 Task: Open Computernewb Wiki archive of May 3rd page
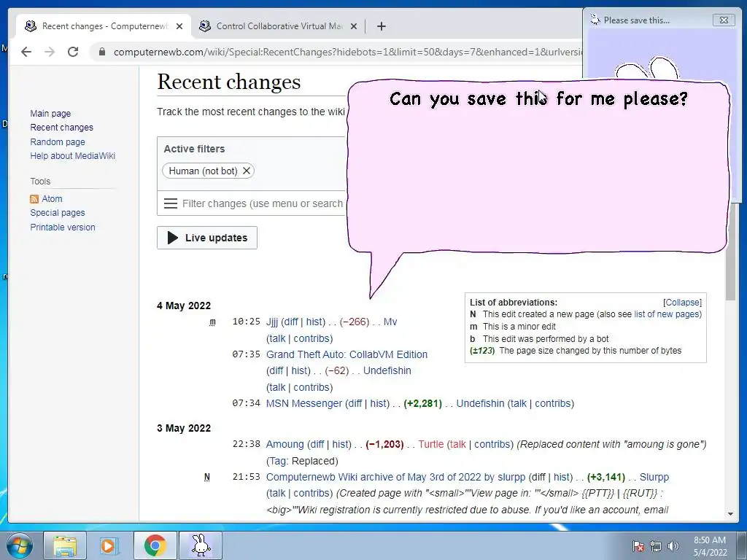click(x=395, y=477)
